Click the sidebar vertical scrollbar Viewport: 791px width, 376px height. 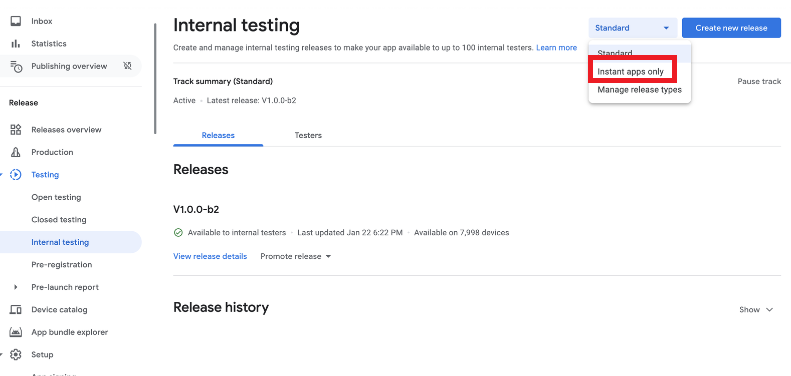coord(155,78)
